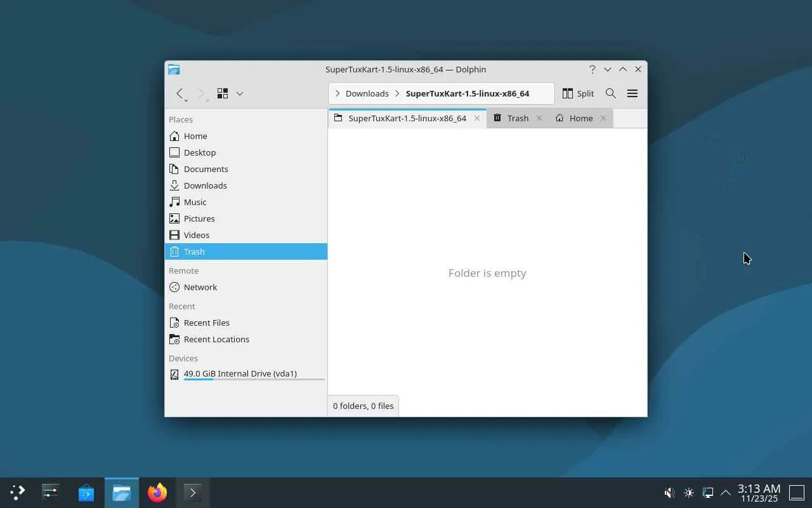Launch Firefox from the taskbar
Screen dimensions: 812x508
157,492
